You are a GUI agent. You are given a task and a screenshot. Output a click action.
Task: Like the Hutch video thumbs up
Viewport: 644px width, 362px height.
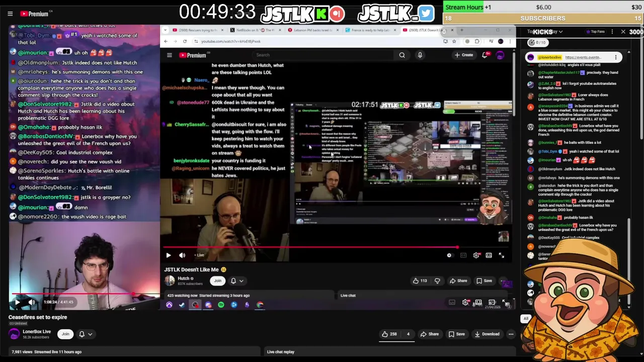[420, 281]
